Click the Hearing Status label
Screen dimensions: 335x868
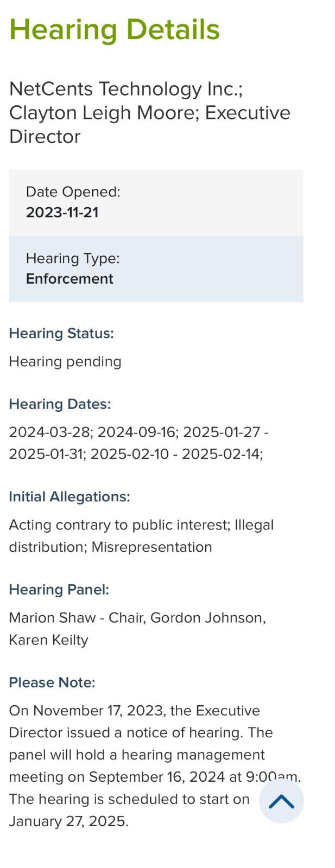tap(61, 333)
